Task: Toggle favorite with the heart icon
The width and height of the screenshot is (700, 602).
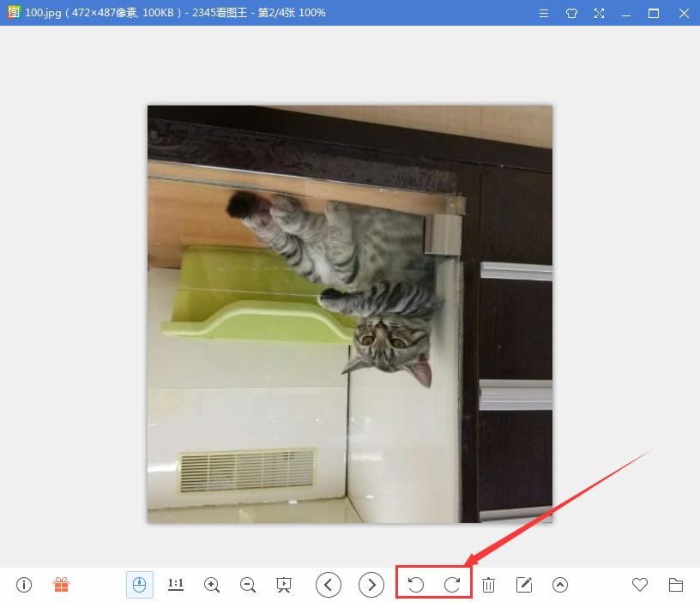Action: click(x=640, y=585)
